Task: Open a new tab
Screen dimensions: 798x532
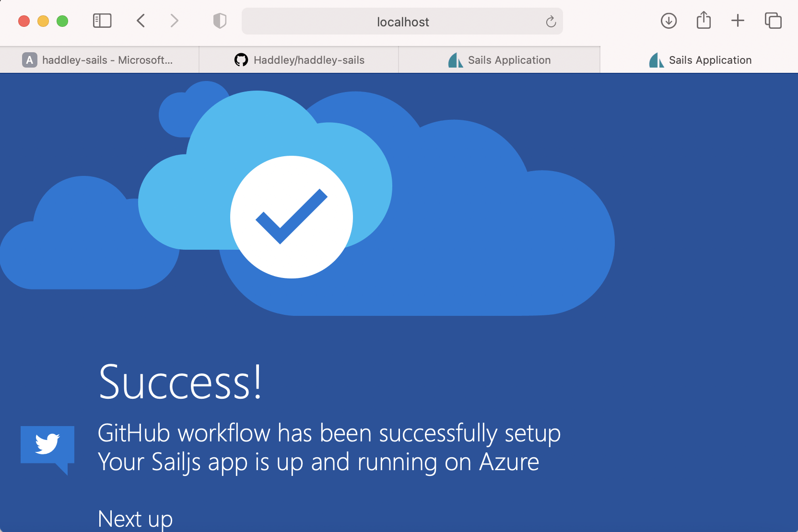Action: coord(738,21)
